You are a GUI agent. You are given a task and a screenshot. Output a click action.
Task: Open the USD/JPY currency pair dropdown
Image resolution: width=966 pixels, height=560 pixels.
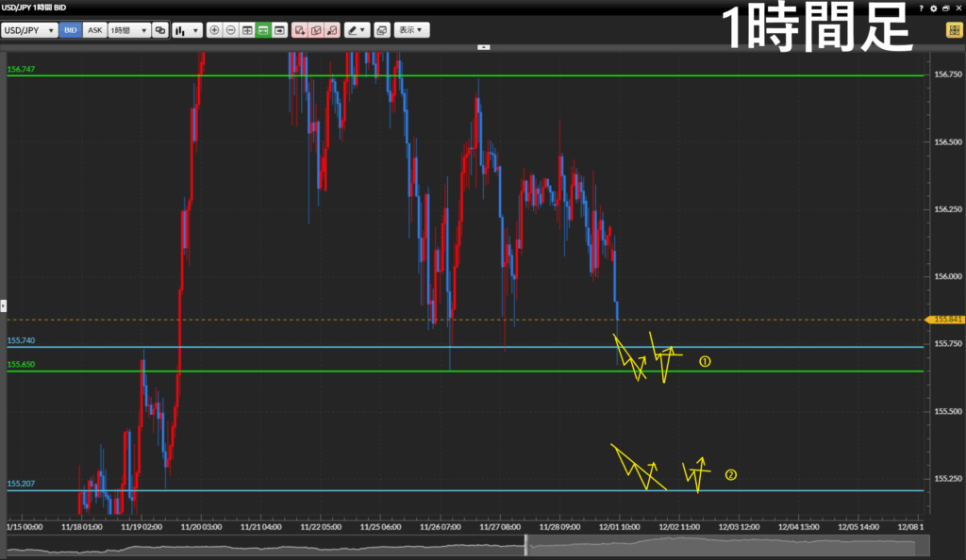tap(29, 30)
